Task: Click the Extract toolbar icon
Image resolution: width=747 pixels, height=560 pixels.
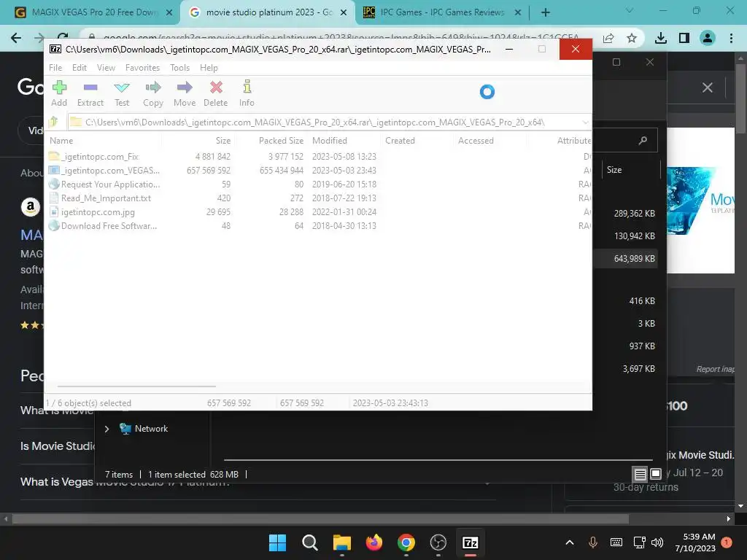Action: [90, 93]
